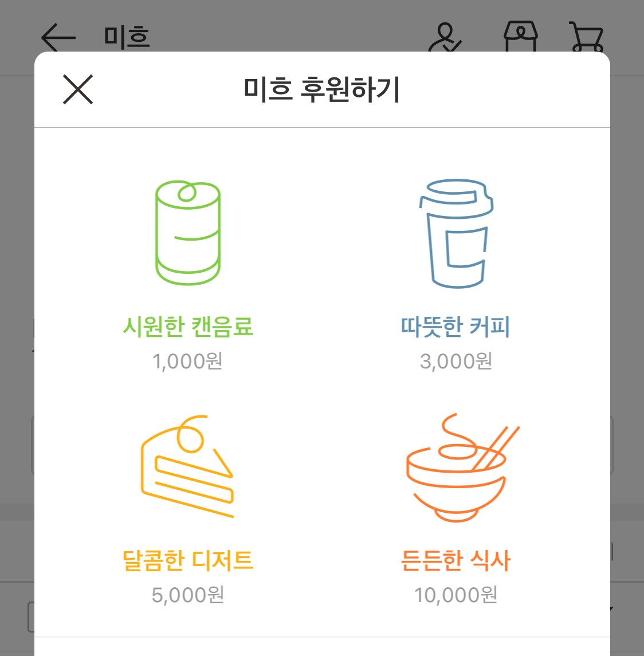
Task: Select the yellow cake slice icon
Action: coord(187,466)
